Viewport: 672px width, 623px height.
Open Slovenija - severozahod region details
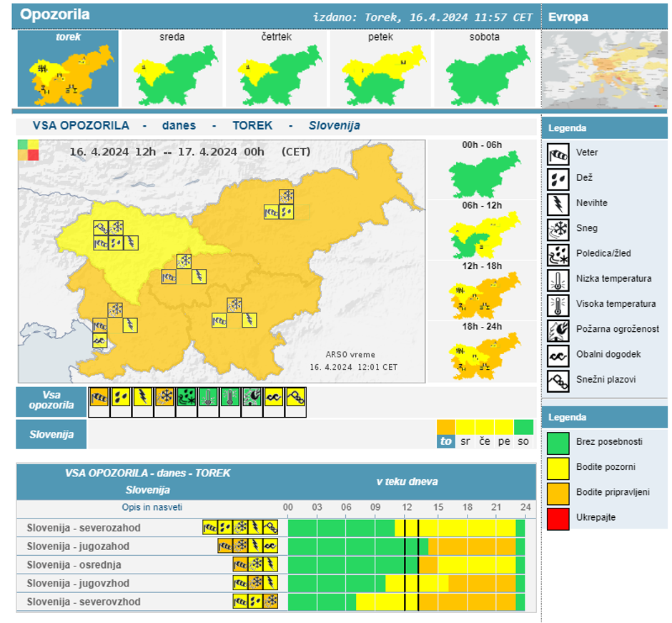[x=84, y=528]
